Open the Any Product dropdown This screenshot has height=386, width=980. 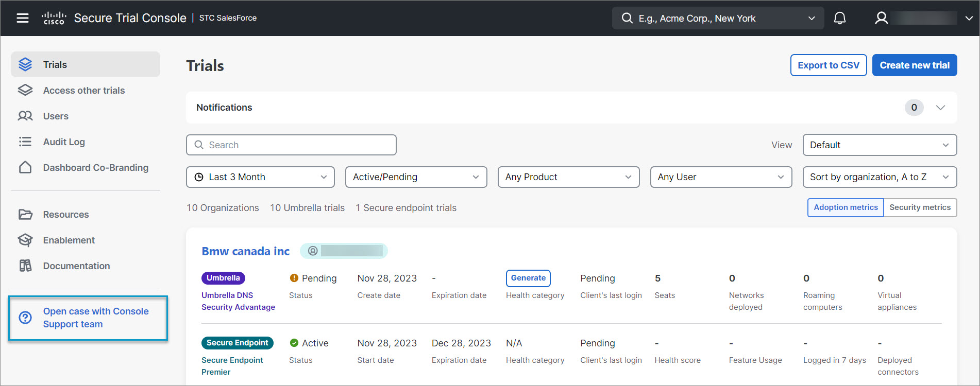click(569, 177)
